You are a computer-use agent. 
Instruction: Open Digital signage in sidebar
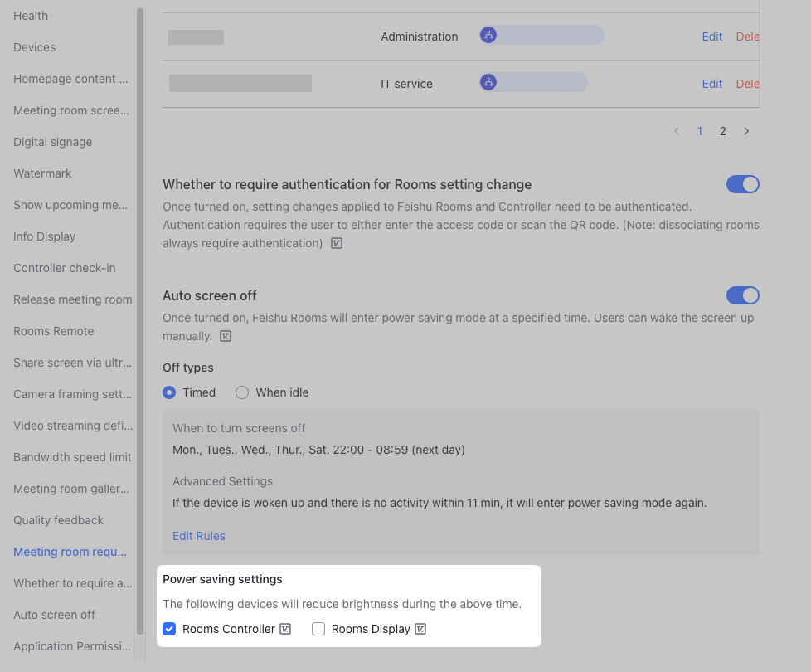tap(53, 142)
